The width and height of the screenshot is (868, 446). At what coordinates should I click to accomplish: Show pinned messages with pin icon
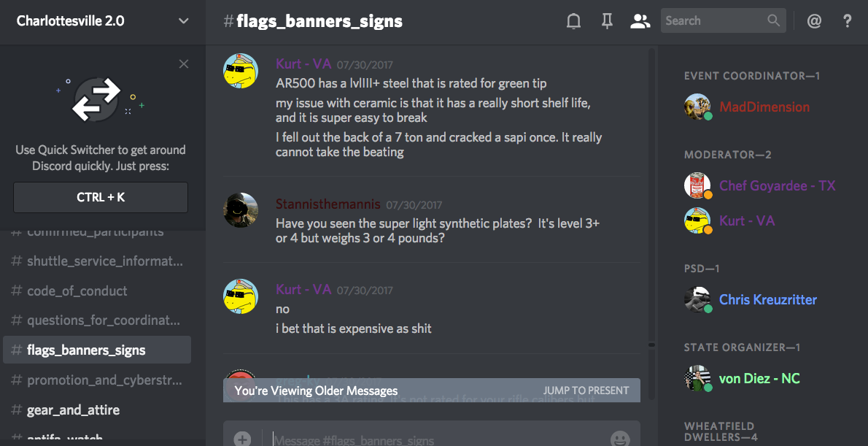[x=608, y=21]
